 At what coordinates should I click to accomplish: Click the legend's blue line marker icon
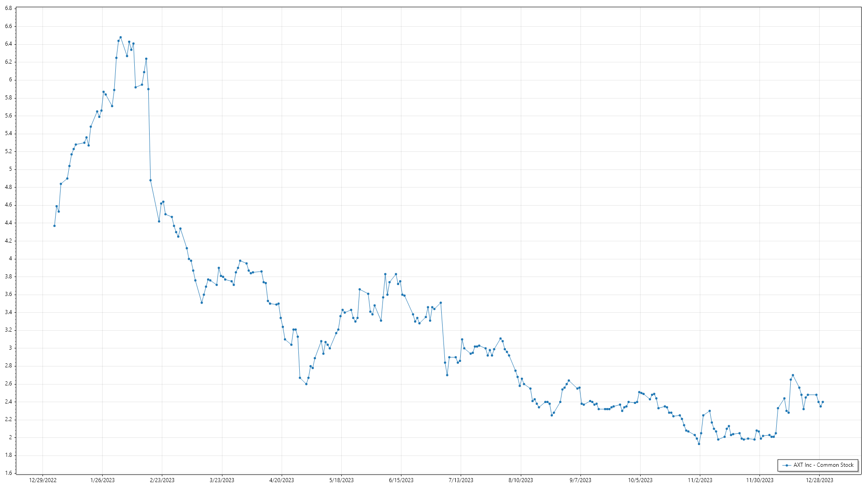(x=787, y=465)
